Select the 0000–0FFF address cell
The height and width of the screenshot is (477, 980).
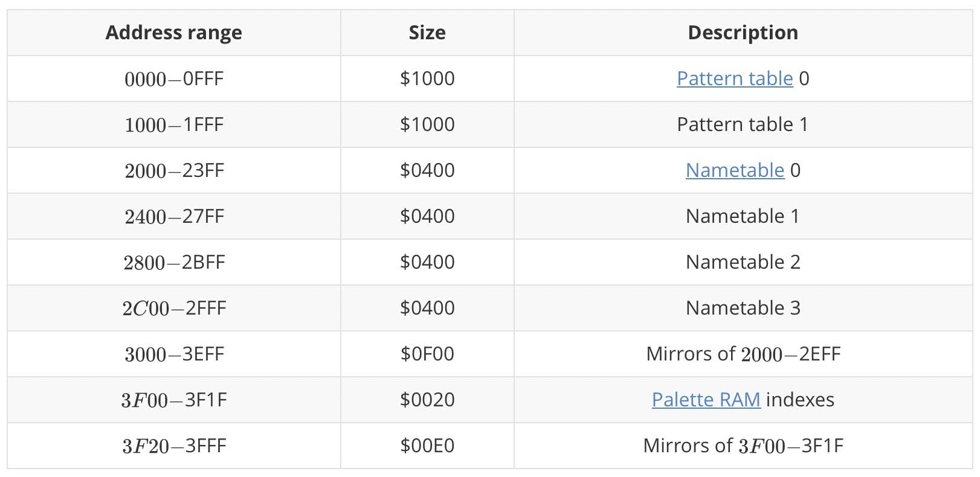[x=174, y=78]
